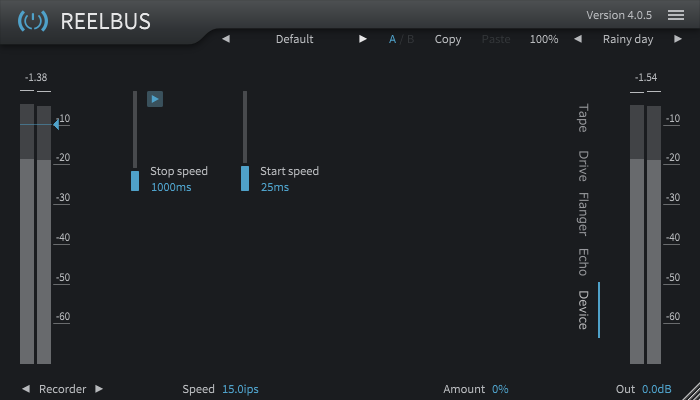Viewport: 700px width, 400px height.
Task: Go to previous preset with left arrow
Action: point(225,39)
